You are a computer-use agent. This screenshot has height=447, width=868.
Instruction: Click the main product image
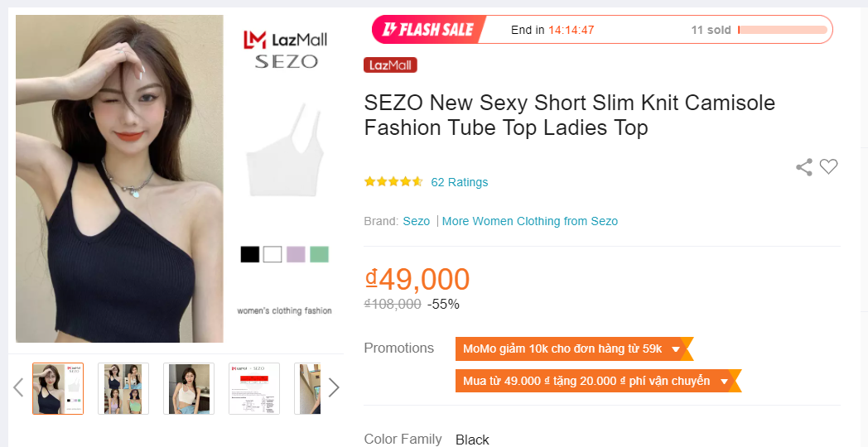(x=120, y=178)
